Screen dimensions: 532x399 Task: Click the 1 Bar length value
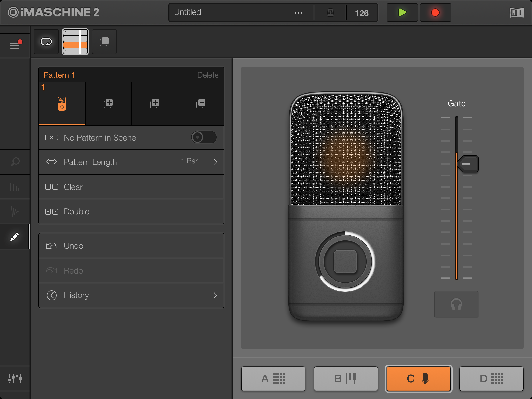click(x=189, y=161)
